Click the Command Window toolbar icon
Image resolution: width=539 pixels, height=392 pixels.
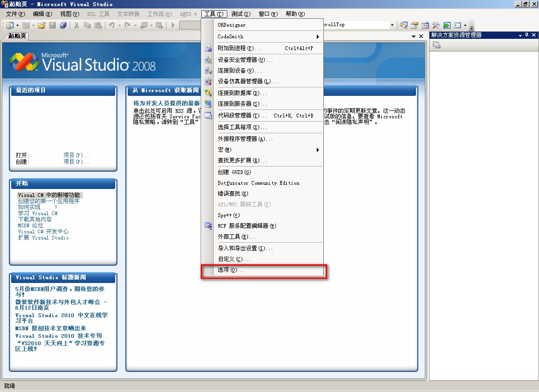click(x=458, y=25)
